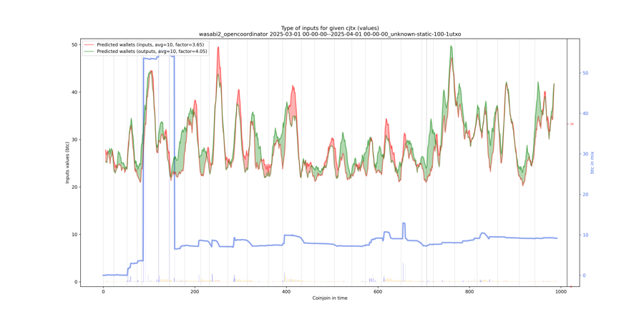Click the "Coinjoin in time" x-axis label
The width and height of the screenshot is (644, 322).
coord(330,298)
